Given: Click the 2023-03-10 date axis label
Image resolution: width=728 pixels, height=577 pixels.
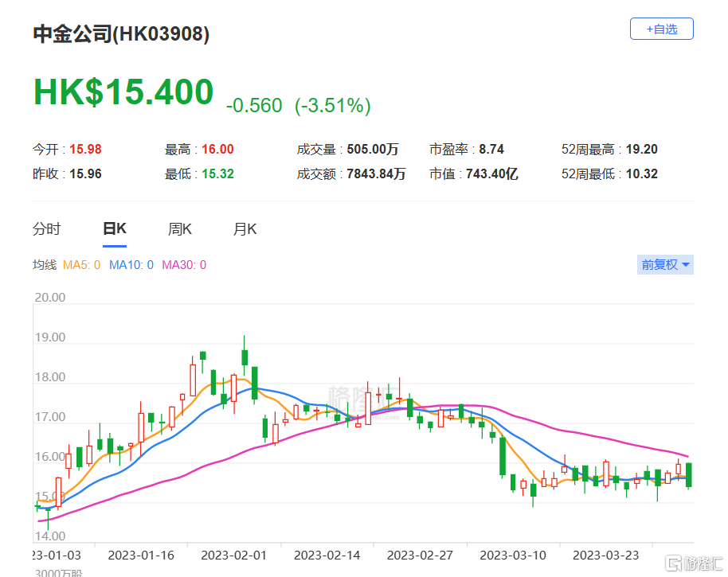Looking at the screenshot, I should pos(513,556).
